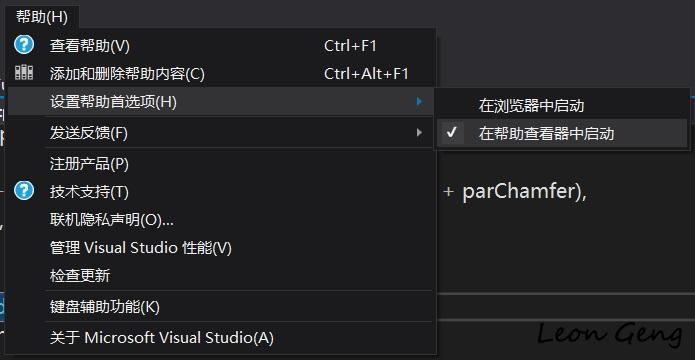This screenshot has width=695, height=360.
Task: Open the 帮助(H) menu header
Action: click(42, 17)
